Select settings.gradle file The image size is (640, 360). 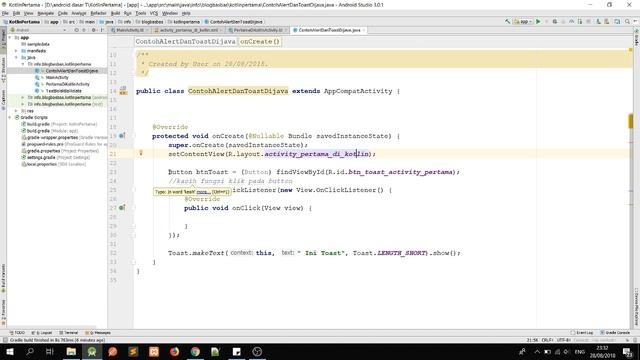[41, 157]
